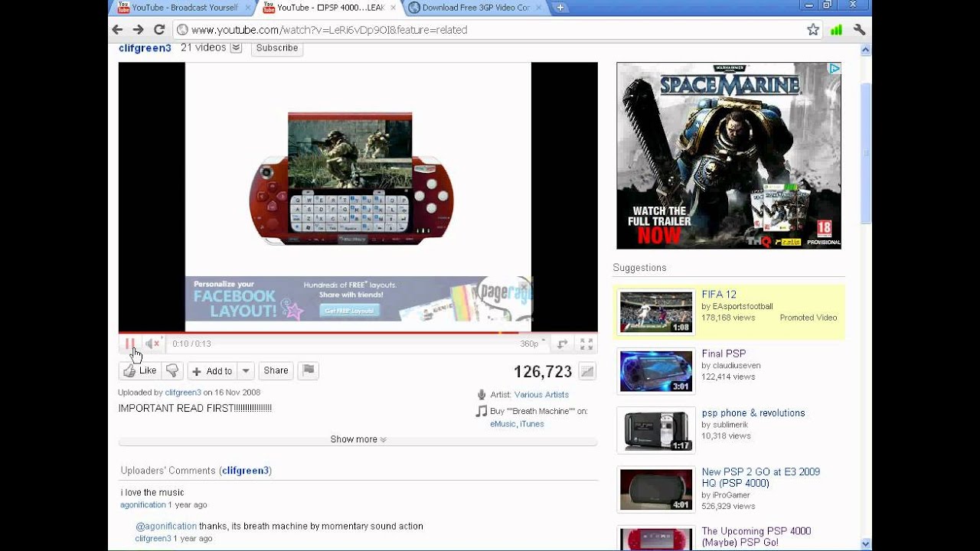Open psp phone & revolutions link
The height and width of the screenshot is (551, 980).
tap(753, 412)
